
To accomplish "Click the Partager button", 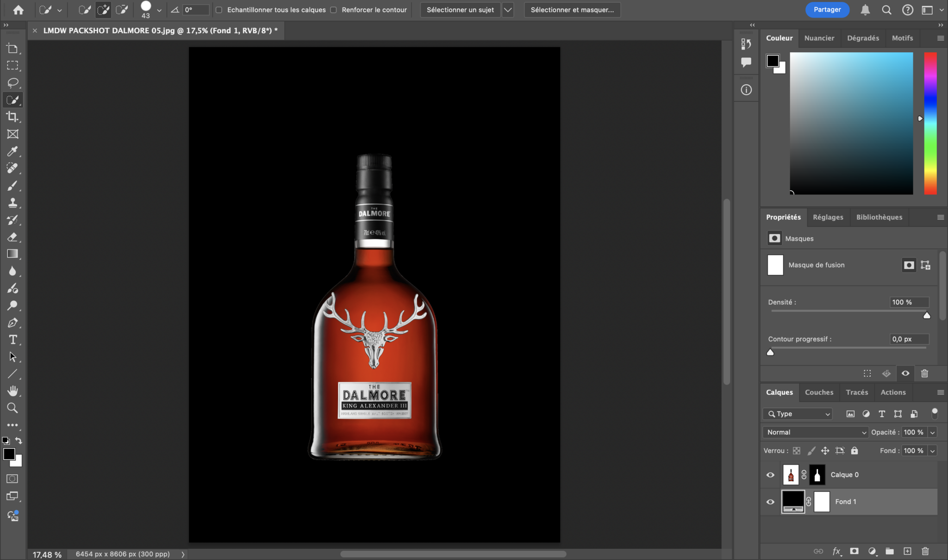I will pos(827,10).
